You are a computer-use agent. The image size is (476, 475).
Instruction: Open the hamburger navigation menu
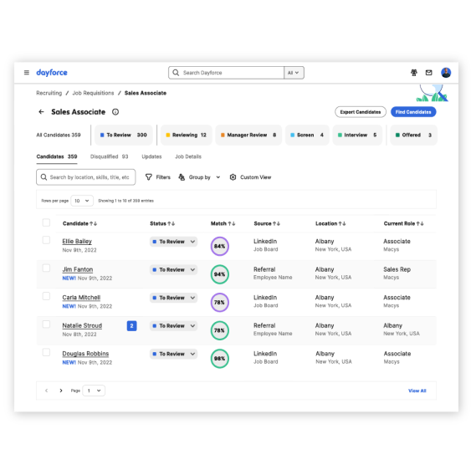click(x=27, y=73)
